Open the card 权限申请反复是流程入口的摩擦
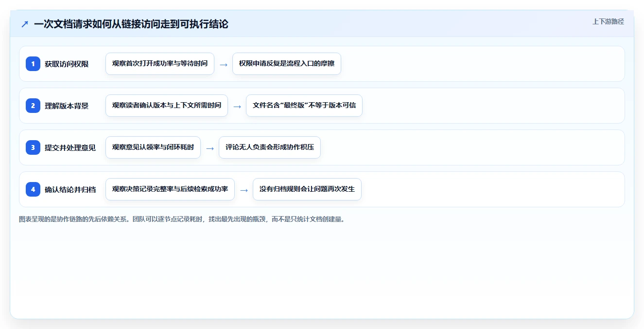The width and height of the screenshot is (644, 329). click(287, 64)
